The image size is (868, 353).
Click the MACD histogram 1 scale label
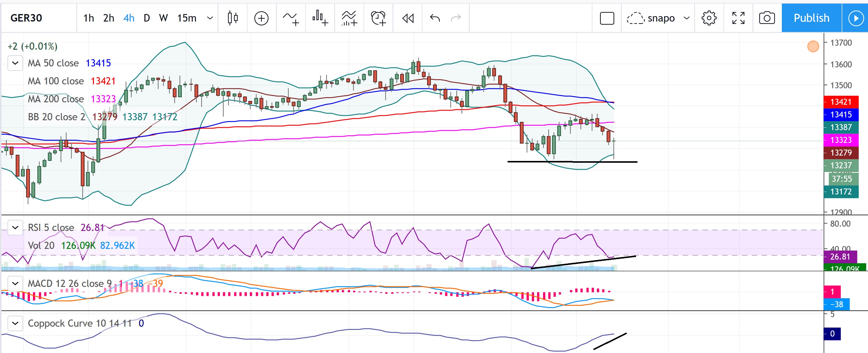[x=832, y=291]
